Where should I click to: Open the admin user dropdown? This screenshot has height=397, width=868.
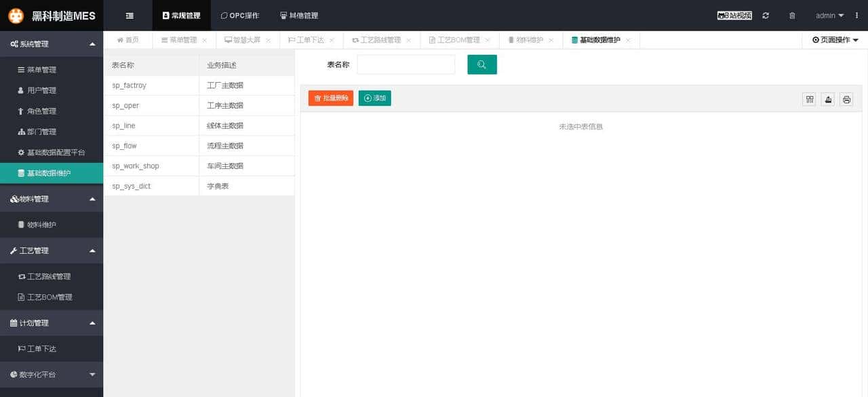coord(829,15)
